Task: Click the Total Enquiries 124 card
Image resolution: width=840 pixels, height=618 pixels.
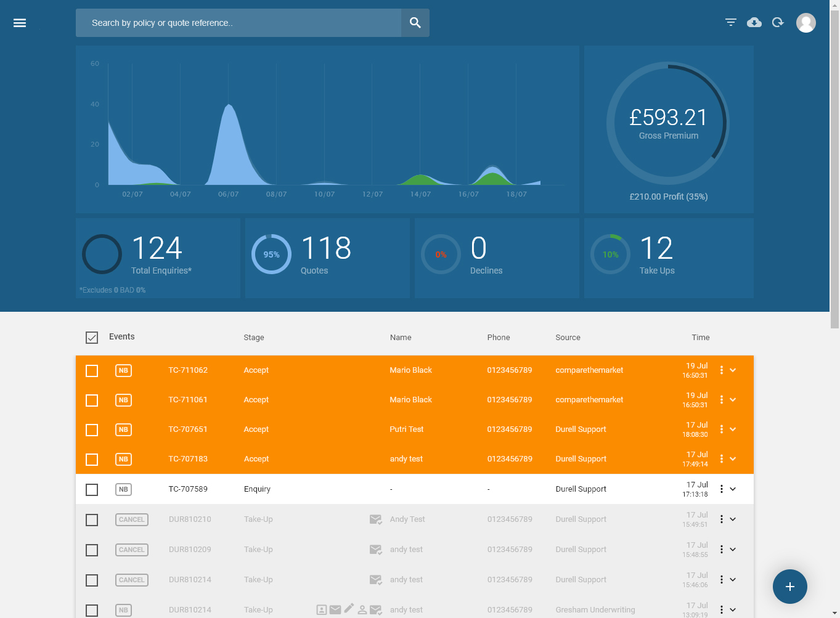Action: (x=158, y=258)
